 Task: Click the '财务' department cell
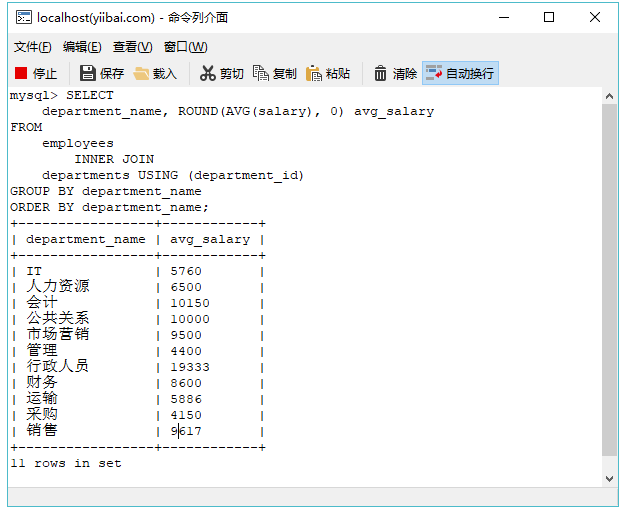42,382
